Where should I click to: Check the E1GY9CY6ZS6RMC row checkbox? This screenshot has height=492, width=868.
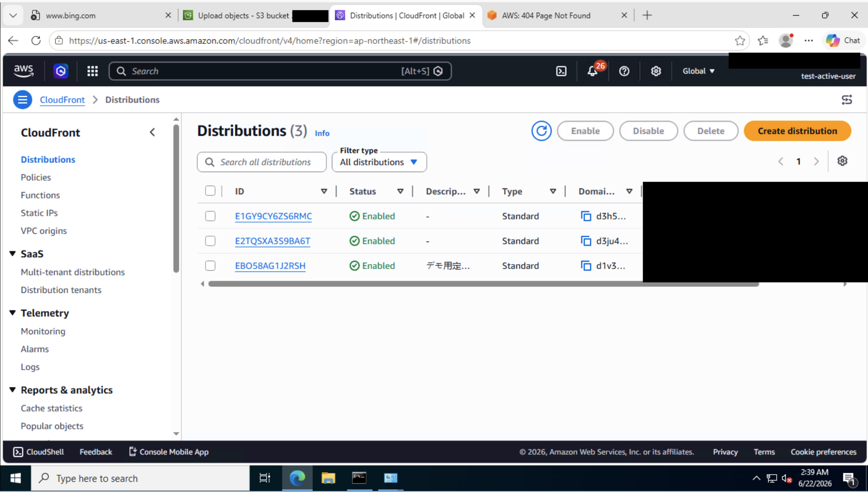pos(210,216)
